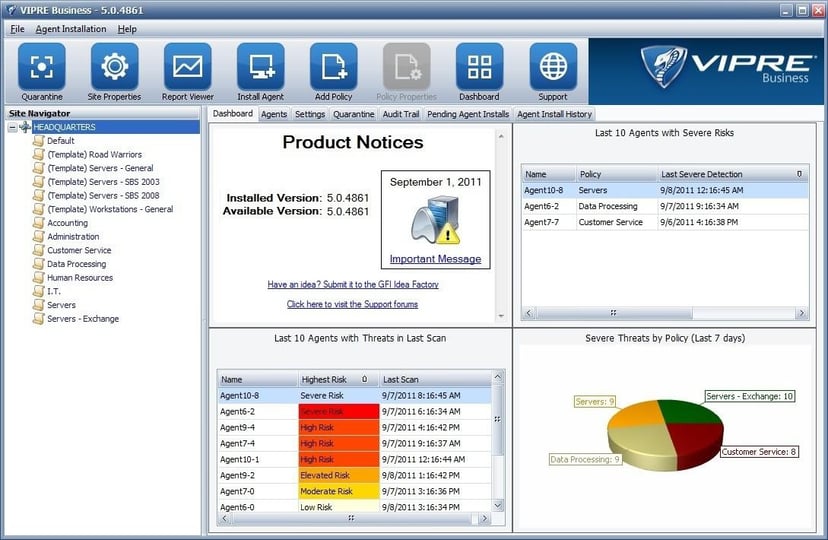Click the Install Agent icon

(x=260, y=67)
